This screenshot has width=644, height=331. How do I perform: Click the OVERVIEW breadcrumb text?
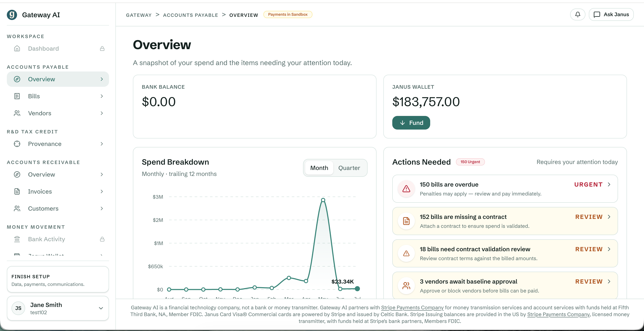(x=244, y=15)
